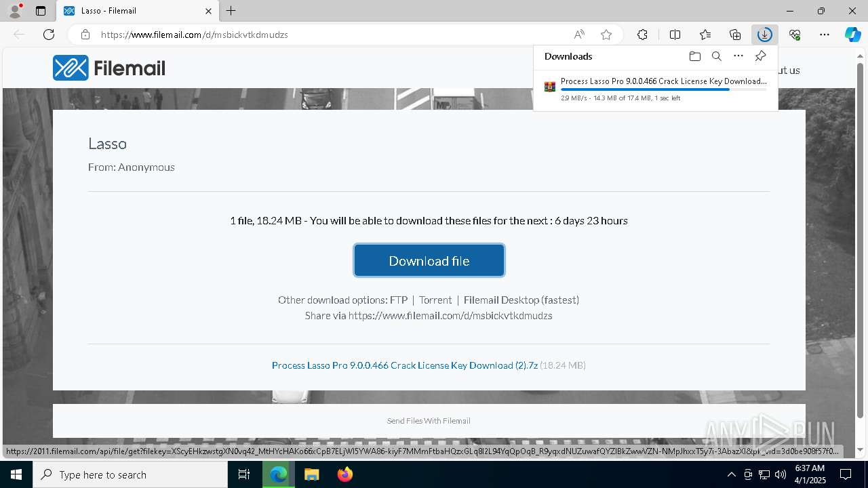
Task: Open a new tab with plus button
Action: [x=231, y=11]
